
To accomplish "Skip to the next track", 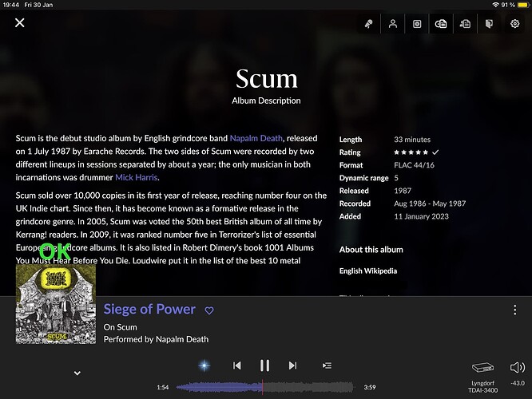I will tap(292, 365).
